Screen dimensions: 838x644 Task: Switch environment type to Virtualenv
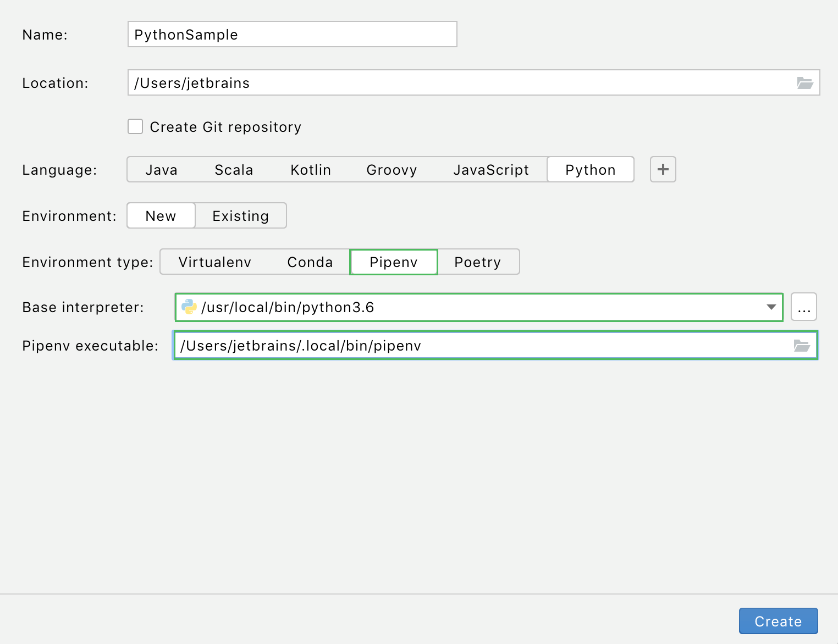215,262
